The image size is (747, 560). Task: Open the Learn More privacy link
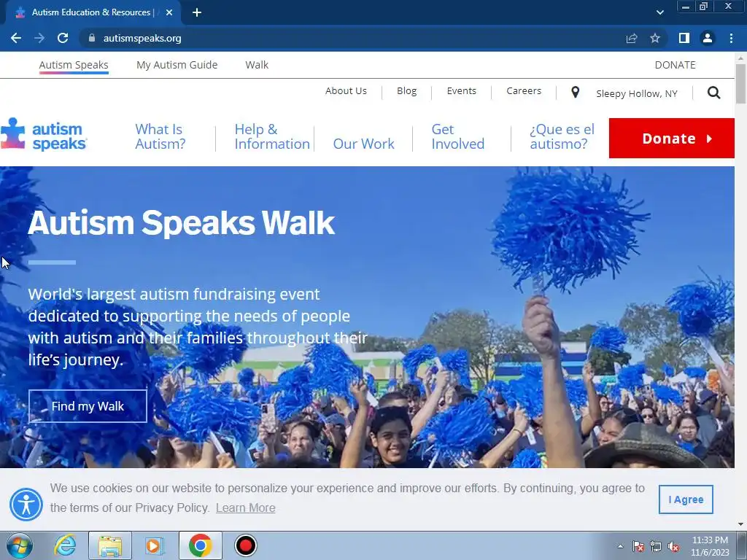(245, 508)
